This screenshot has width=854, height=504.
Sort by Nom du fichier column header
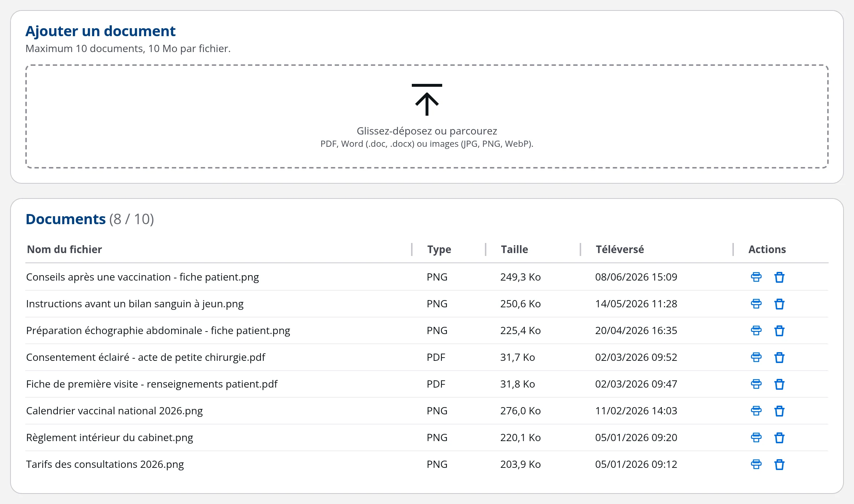pyautogui.click(x=64, y=249)
